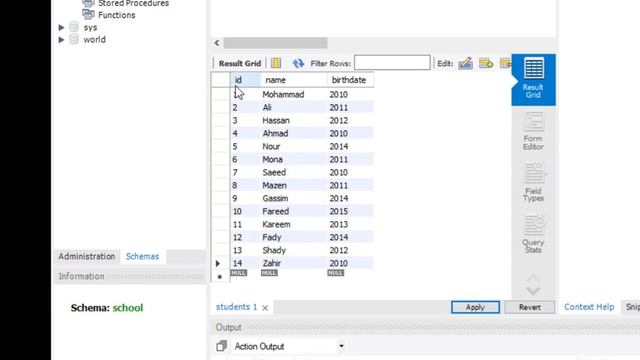Click the NULL id cell in new row
The width and height of the screenshot is (640, 360).
point(239,273)
